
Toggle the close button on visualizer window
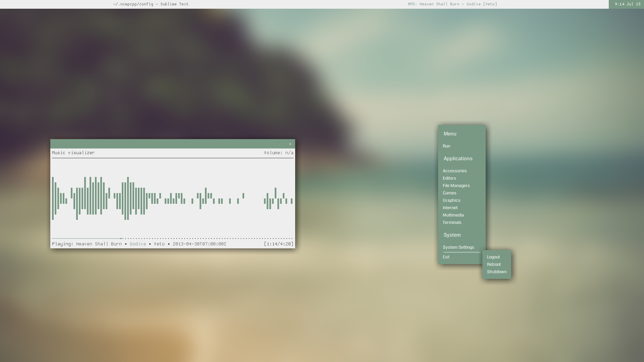(290, 144)
